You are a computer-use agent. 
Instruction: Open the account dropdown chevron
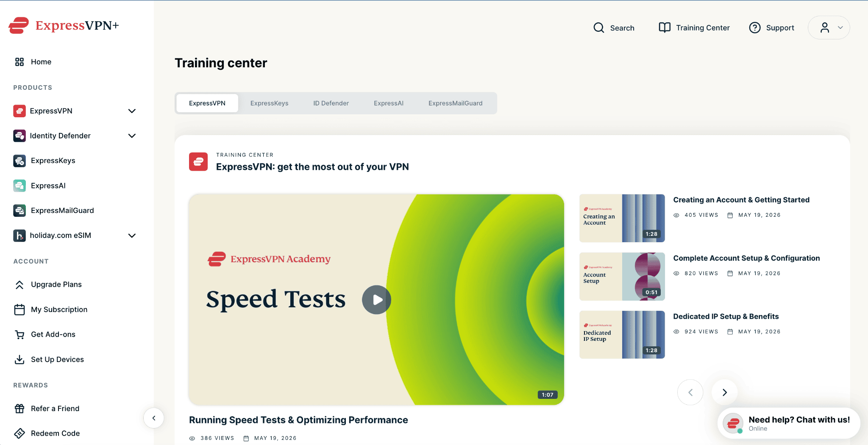click(840, 28)
